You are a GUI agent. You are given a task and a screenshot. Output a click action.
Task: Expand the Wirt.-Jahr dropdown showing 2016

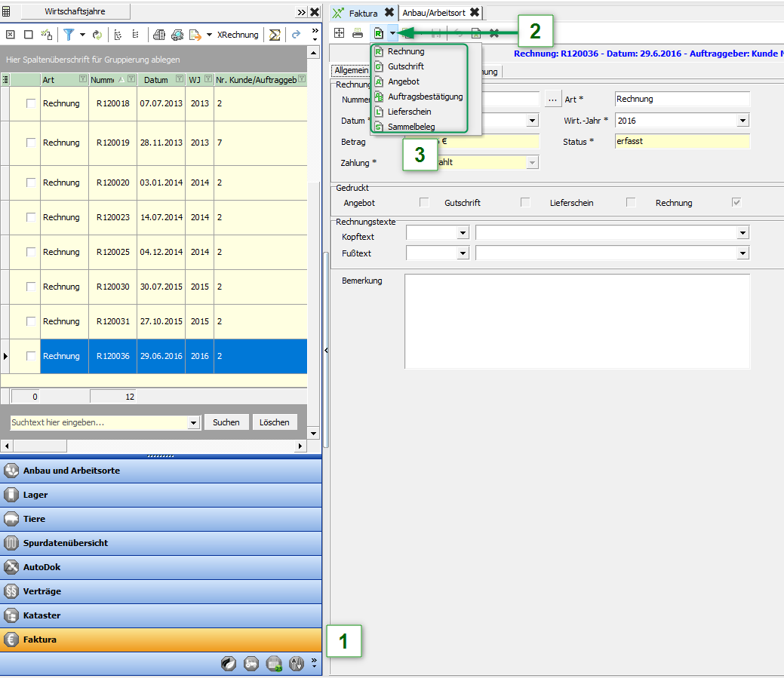tap(742, 121)
